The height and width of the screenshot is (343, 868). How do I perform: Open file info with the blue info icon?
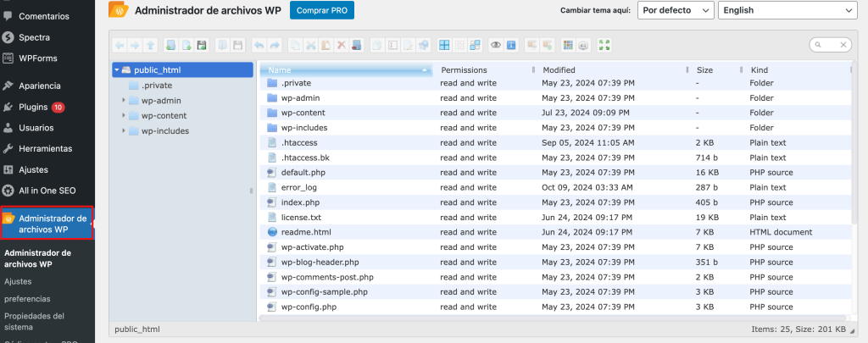pos(512,45)
